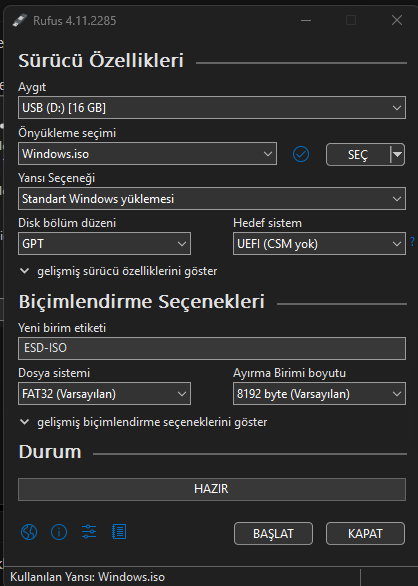Click the Disk bölüm düzeni label

click(x=67, y=223)
